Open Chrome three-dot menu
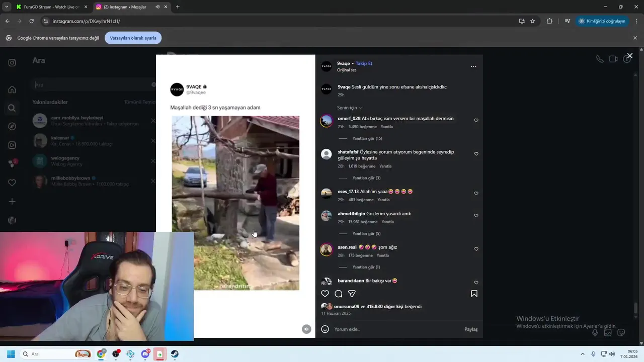The height and width of the screenshot is (362, 644). tap(637, 21)
